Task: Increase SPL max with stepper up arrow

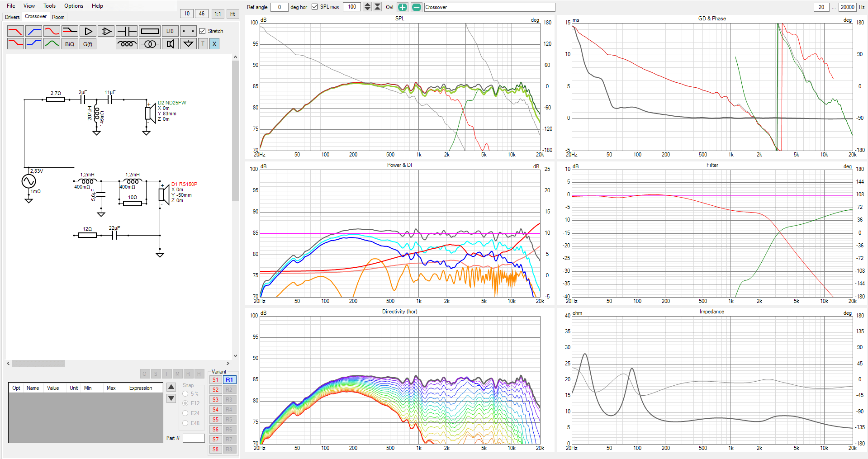Action: [367, 5]
